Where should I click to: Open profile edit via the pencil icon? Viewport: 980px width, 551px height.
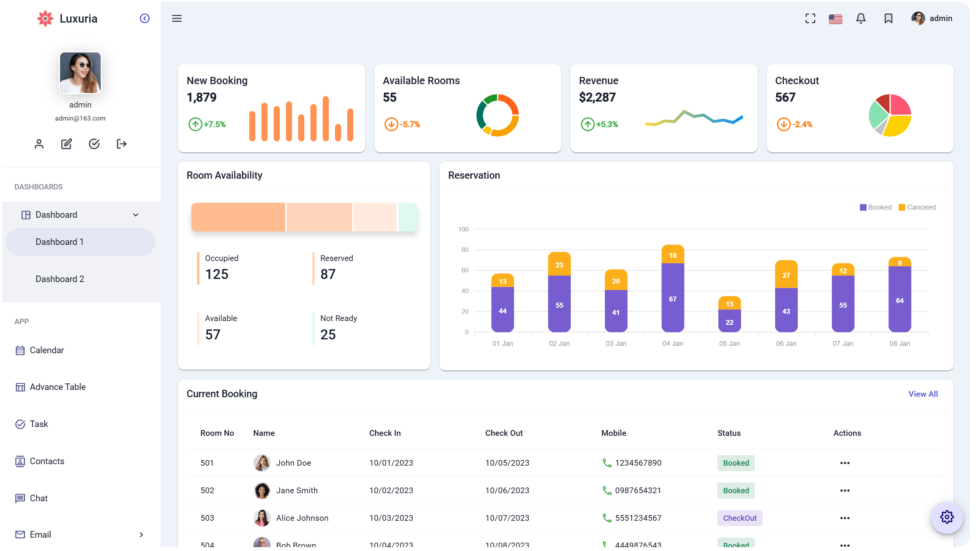(x=66, y=144)
